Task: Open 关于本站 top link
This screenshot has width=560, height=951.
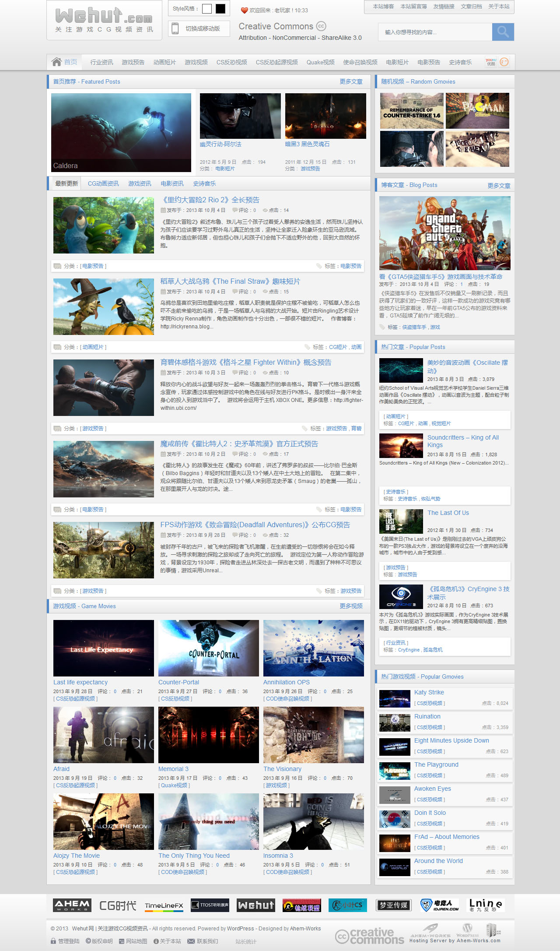Action: tap(499, 7)
